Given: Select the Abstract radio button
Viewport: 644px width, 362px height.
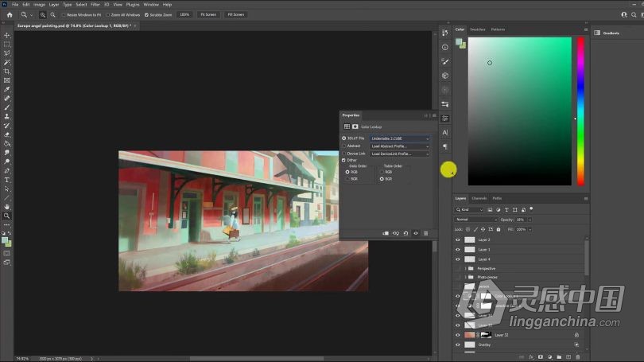Looking at the screenshot, I should (x=343, y=146).
